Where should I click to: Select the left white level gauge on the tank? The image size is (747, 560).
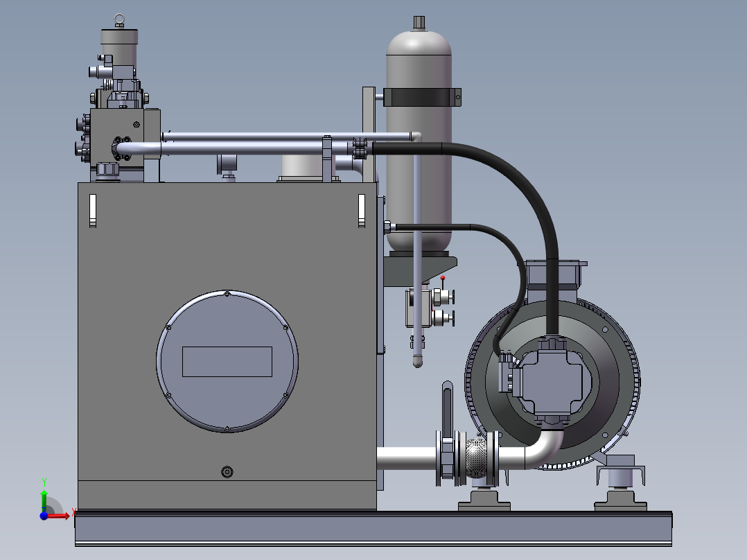coord(93,210)
